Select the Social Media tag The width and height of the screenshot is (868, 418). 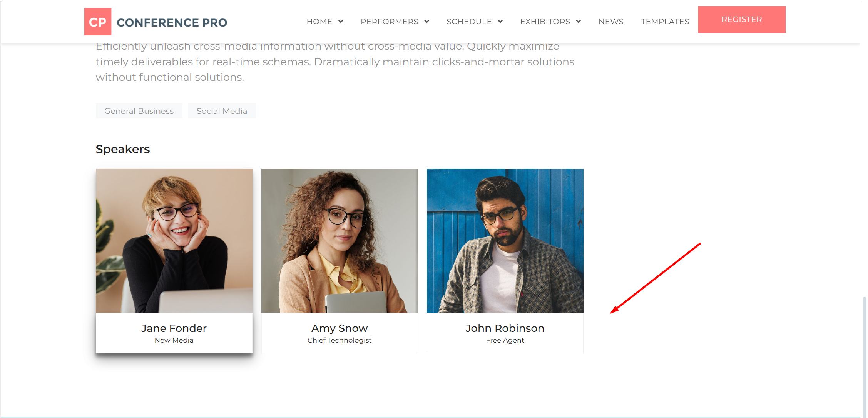(x=222, y=111)
